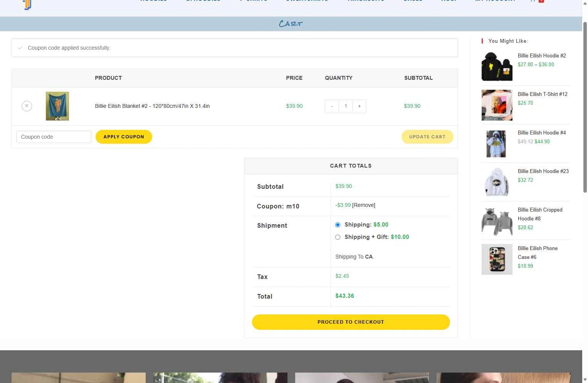The width and height of the screenshot is (588, 383).
Task: Click the 'CART TOTALS' heading
Action: point(351,166)
